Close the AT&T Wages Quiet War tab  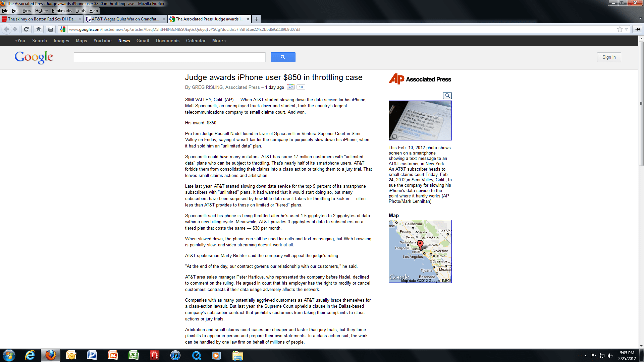tap(164, 19)
